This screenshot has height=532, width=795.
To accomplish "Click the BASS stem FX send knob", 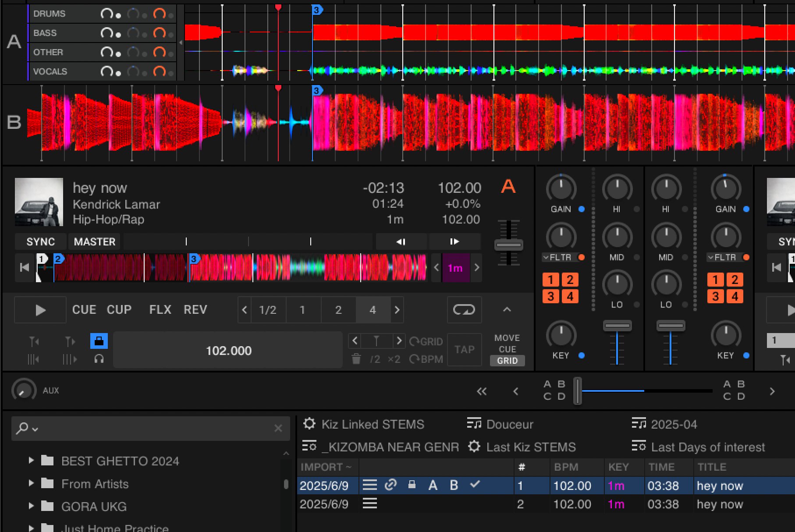I will (x=134, y=33).
